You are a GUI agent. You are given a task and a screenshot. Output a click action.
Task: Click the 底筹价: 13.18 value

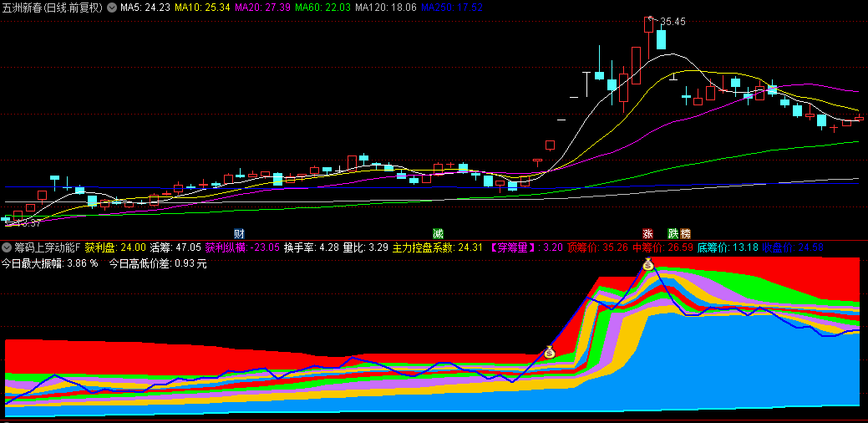(x=728, y=247)
